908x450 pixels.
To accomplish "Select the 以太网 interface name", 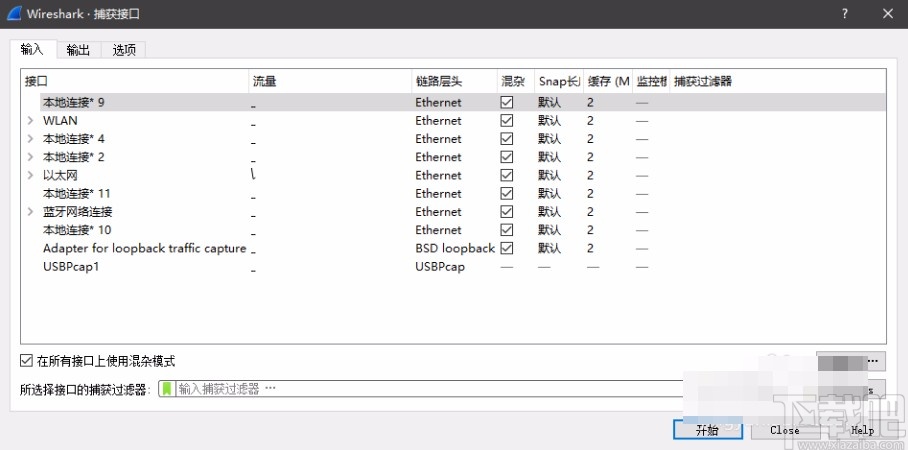I will tap(60, 175).
